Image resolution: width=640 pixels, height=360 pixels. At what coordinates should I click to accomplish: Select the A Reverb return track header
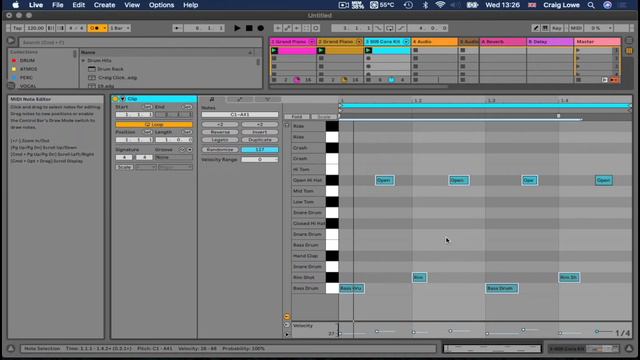(503, 42)
